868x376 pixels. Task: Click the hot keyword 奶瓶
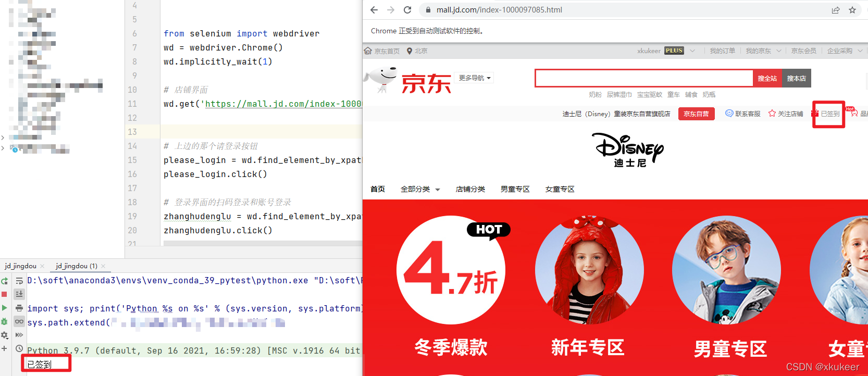[x=709, y=95]
